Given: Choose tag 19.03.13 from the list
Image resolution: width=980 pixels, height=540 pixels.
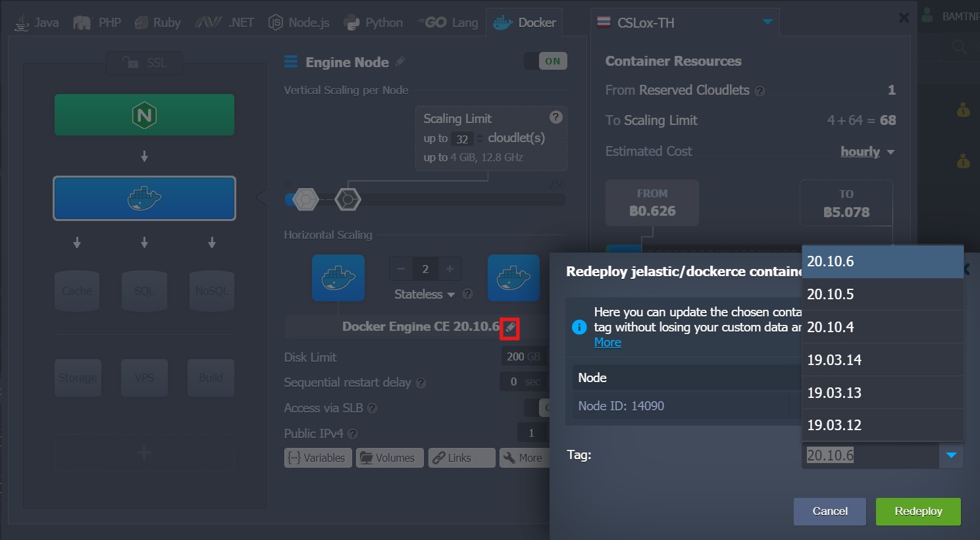Looking at the screenshot, I should click(x=883, y=393).
